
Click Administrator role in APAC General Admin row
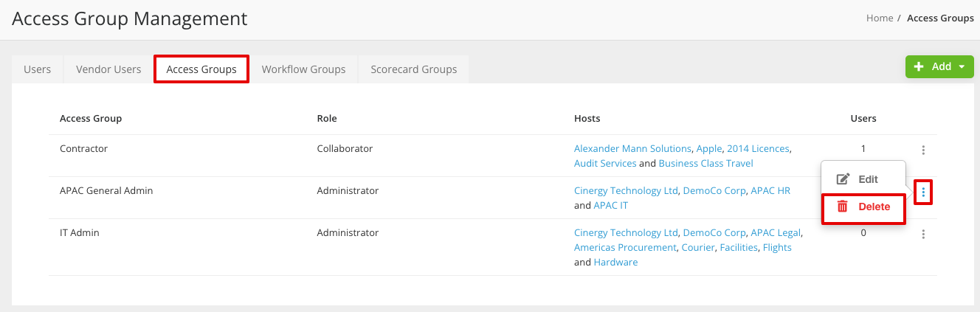pos(348,190)
